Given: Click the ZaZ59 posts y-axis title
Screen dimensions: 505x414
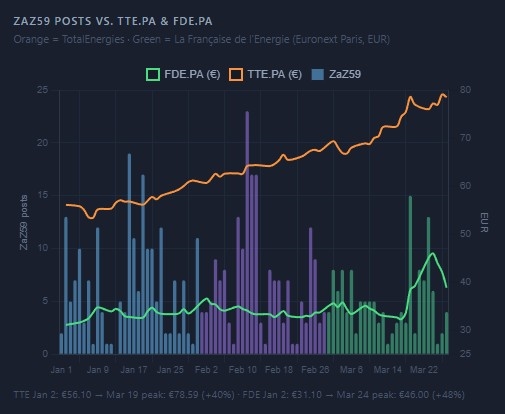Looking at the screenshot, I should (x=24, y=222).
